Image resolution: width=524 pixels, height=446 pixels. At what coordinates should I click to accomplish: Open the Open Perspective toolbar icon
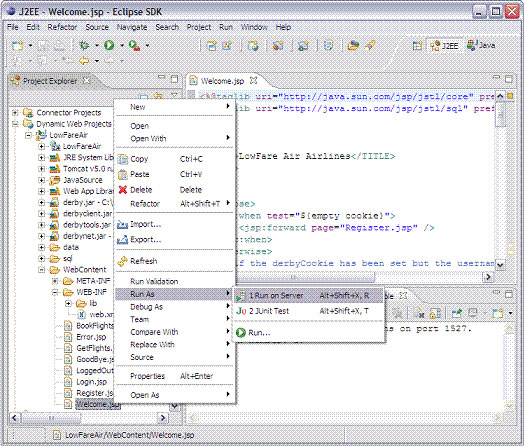(417, 45)
